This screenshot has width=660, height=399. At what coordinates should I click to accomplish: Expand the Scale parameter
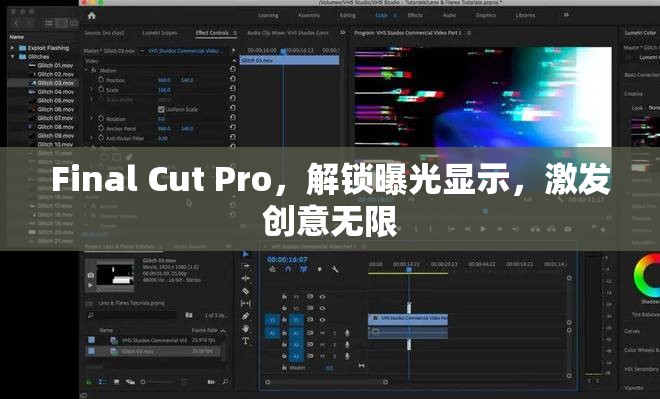click(x=91, y=89)
